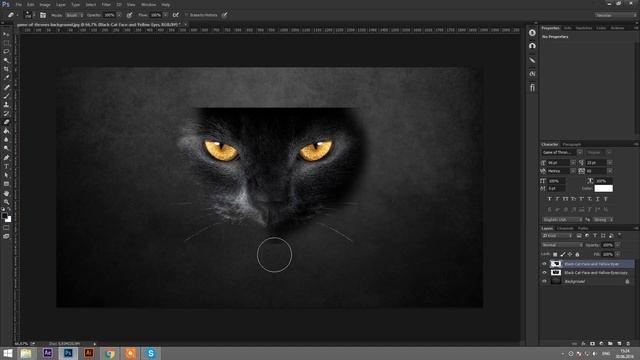Toggle lock all padlock

pos(578,254)
